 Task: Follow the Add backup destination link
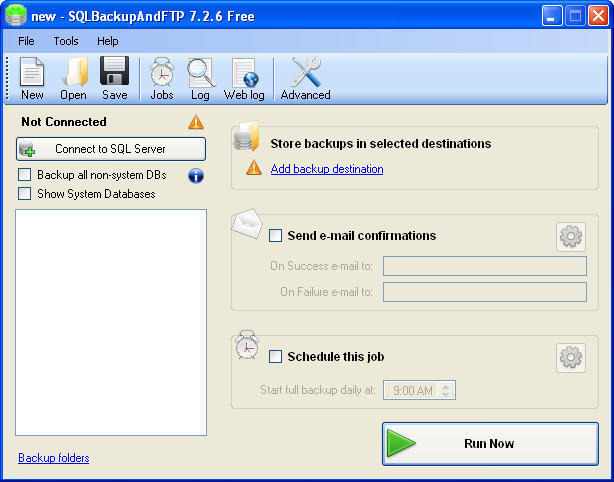click(327, 169)
